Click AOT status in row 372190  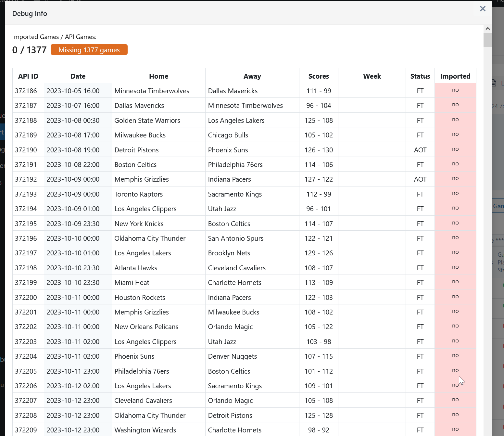pos(420,150)
